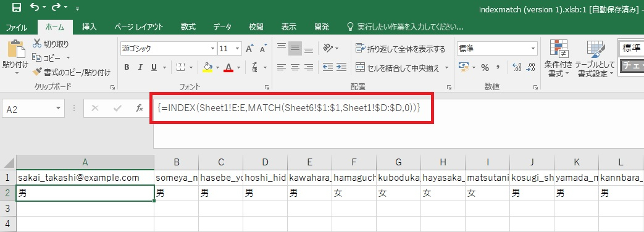Screen dimensions: 644x232
Task: Expand font color dropdown arrow
Action: 238,67
